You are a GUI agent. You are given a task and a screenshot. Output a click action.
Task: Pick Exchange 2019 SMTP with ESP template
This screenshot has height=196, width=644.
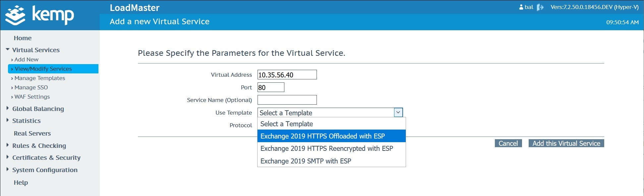306,161
